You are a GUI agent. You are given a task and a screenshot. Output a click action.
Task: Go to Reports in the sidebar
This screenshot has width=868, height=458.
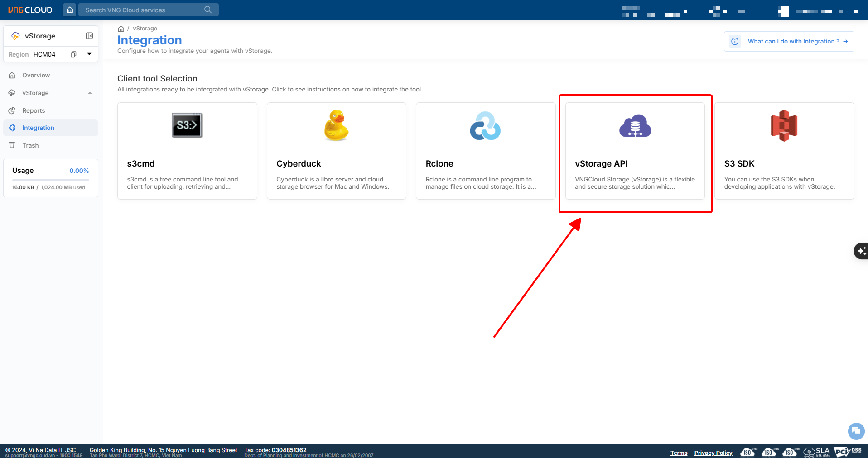click(x=34, y=110)
